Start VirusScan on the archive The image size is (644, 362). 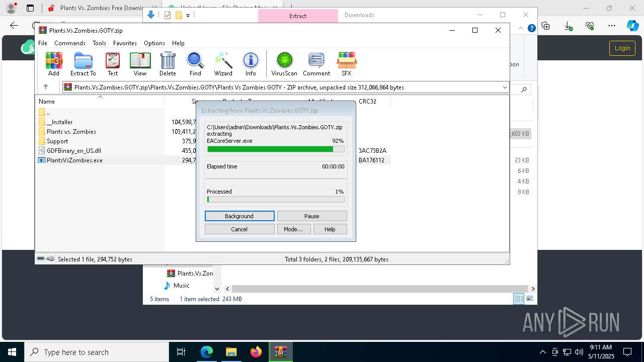pyautogui.click(x=284, y=64)
